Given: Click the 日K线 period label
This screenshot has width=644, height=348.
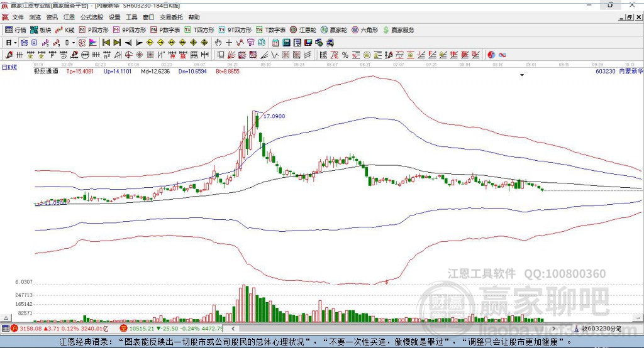Looking at the screenshot, I should (x=9, y=67).
